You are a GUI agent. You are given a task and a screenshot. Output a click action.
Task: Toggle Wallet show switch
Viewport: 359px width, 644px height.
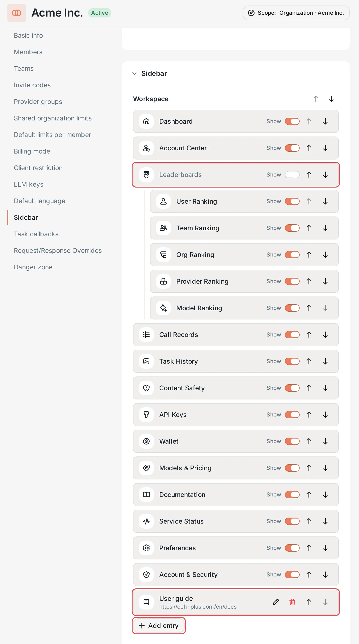coord(292,441)
